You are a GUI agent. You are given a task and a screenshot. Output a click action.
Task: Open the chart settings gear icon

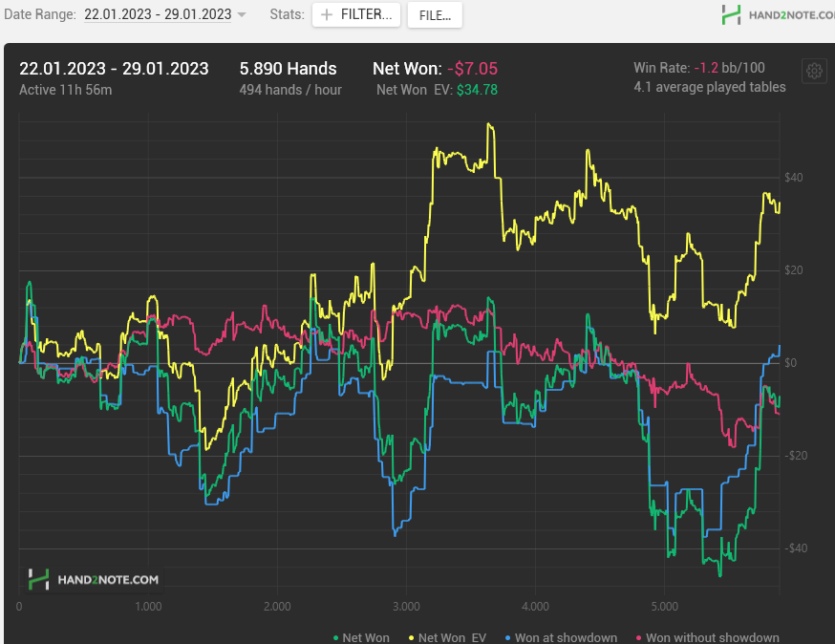(814, 71)
